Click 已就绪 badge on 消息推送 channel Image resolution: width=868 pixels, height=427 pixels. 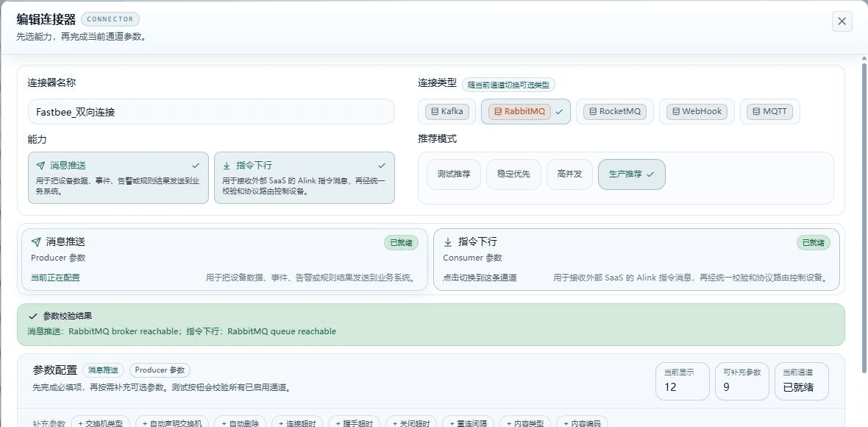(402, 242)
